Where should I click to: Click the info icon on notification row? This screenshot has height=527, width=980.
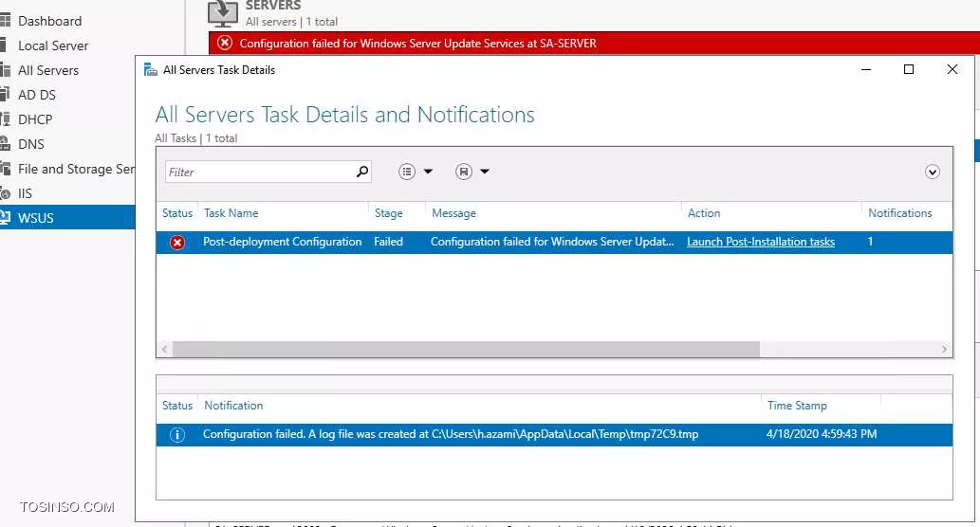[177, 435]
